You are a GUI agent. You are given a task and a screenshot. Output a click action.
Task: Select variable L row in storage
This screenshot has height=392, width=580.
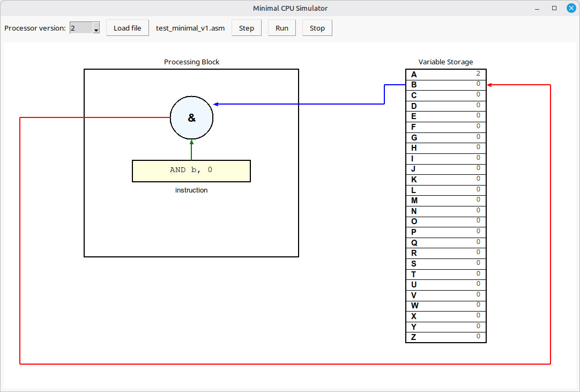click(x=446, y=190)
